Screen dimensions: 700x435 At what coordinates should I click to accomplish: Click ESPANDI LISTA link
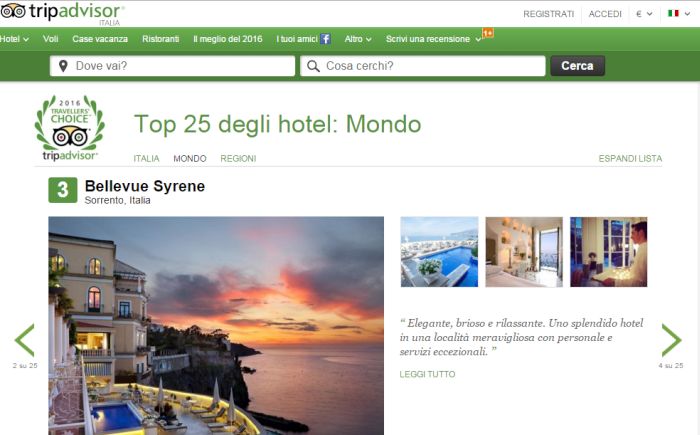630,159
